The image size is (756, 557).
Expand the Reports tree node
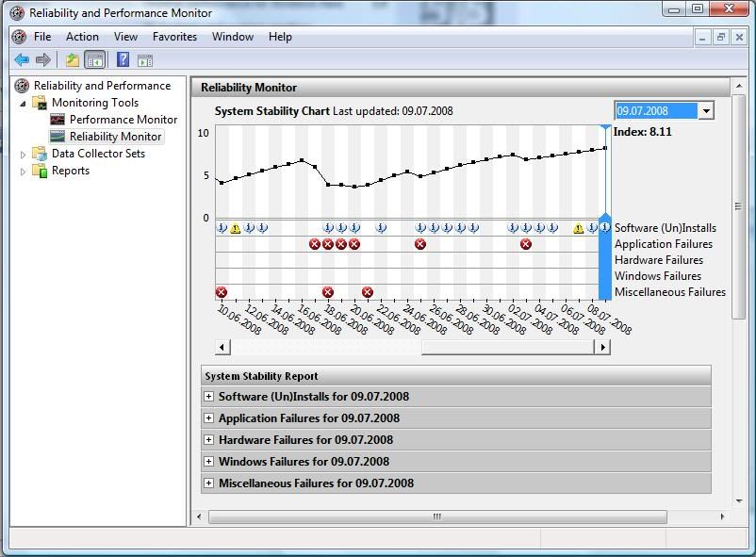23,172
